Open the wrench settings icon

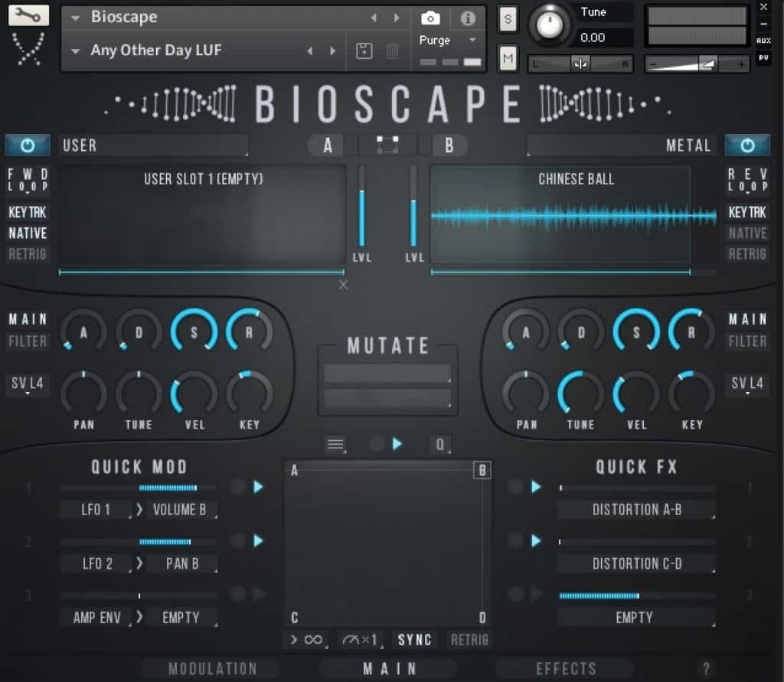pyautogui.click(x=28, y=15)
